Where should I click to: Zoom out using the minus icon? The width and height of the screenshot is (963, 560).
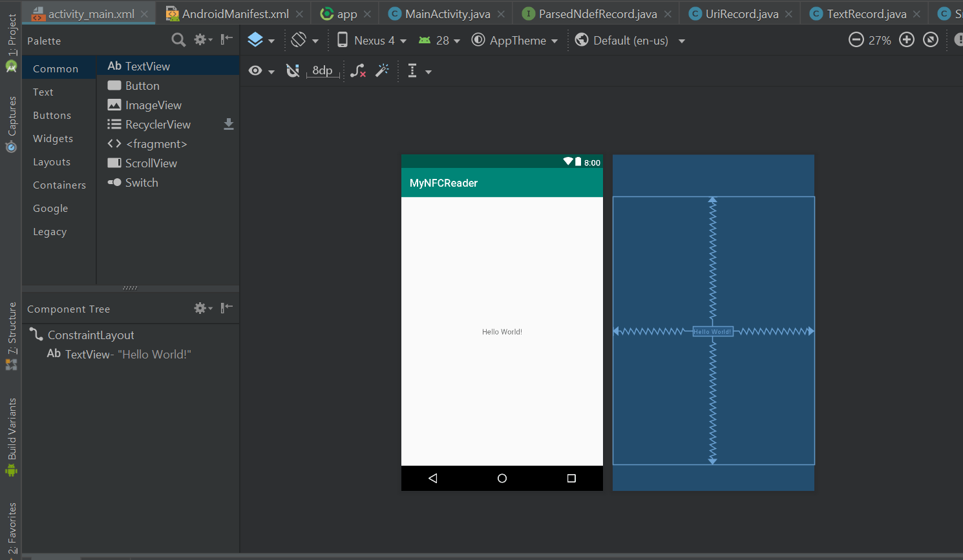coord(856,40)
